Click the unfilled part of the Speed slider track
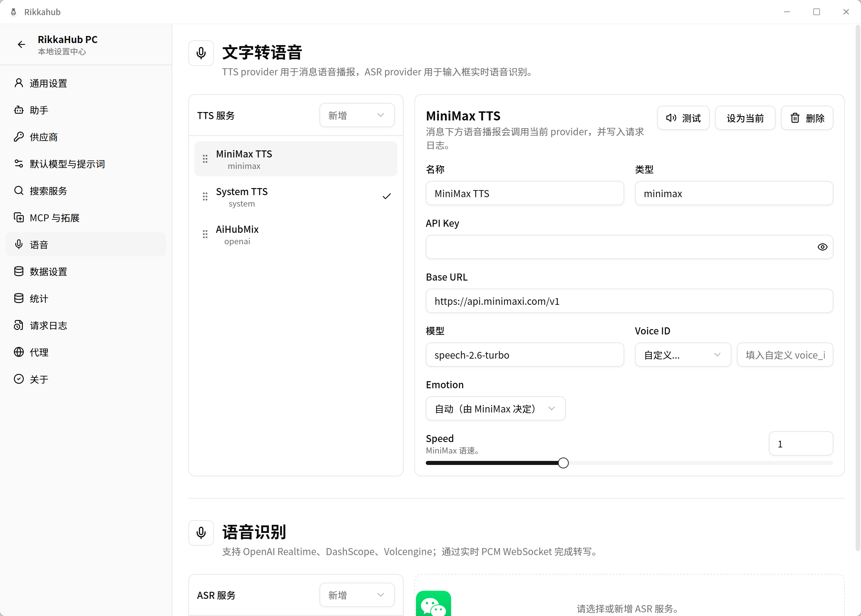861x616 pixels. click(x=701, y=463)
